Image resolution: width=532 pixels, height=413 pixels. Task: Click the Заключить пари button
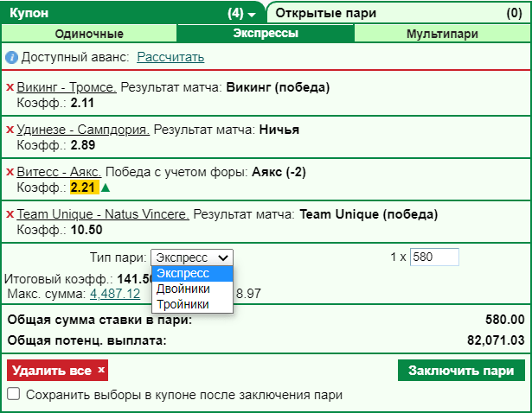click(461, 371)
